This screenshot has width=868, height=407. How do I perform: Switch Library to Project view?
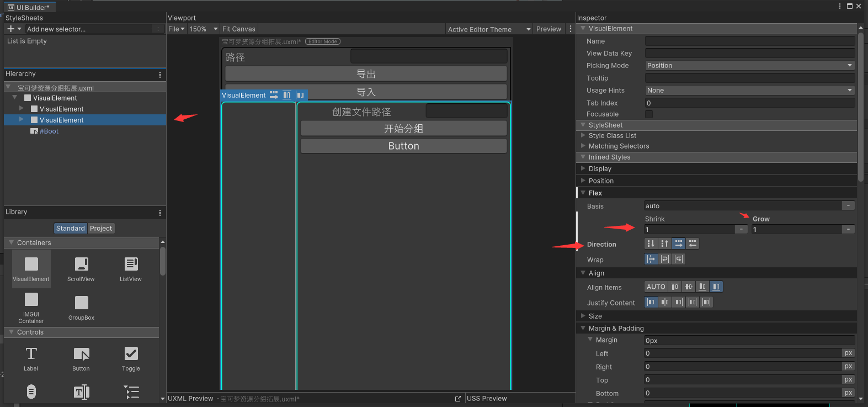[101, 228]
